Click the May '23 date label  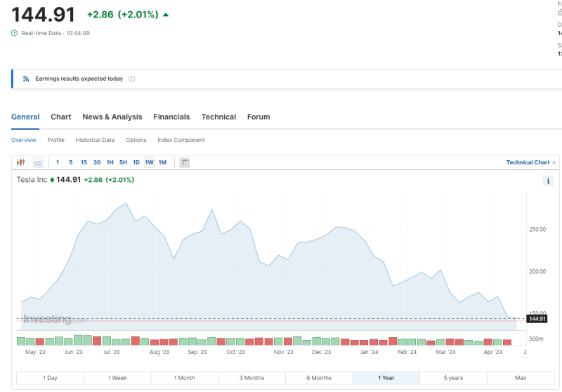pos(35,352)
